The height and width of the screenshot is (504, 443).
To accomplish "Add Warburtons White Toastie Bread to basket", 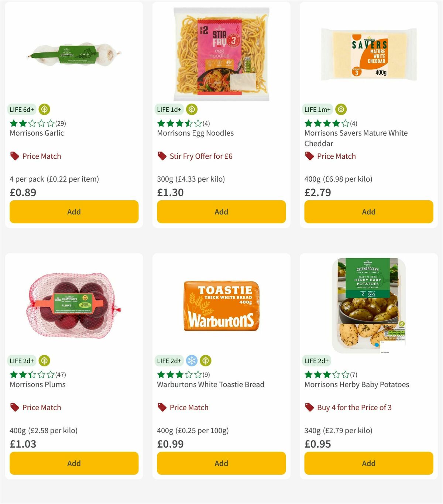I will point(221,463).
